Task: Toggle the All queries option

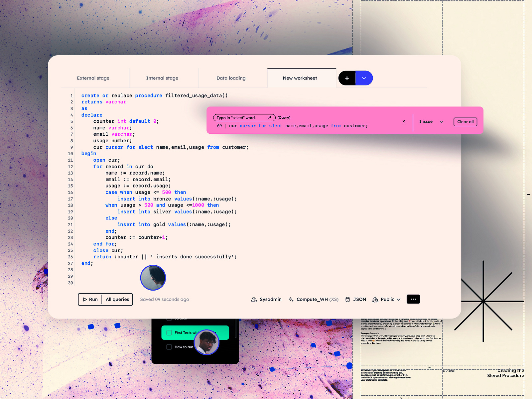Action: coord(117,299)
